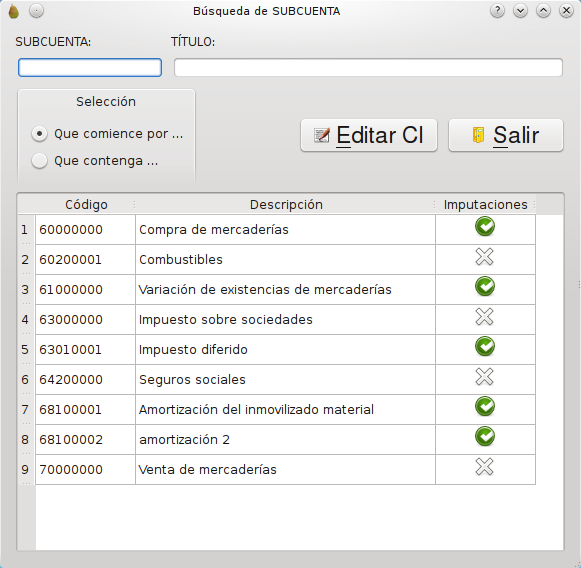
Task: Sort table by Código column header
Action: pyautogui.click(x=86, y=205)
